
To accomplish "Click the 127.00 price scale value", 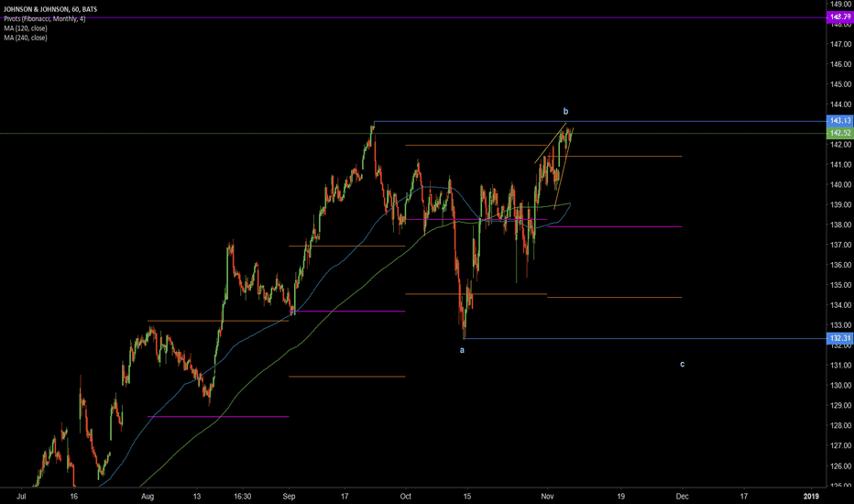I will point(840,445).
